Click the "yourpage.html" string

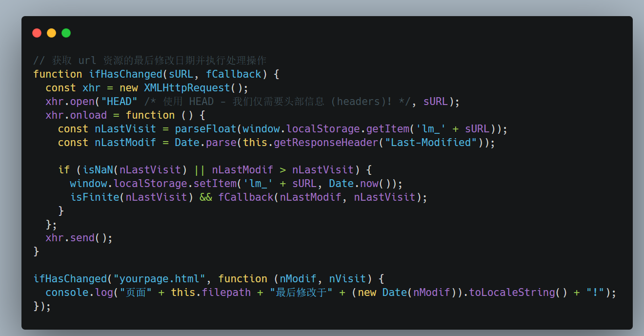coord(160,279)
